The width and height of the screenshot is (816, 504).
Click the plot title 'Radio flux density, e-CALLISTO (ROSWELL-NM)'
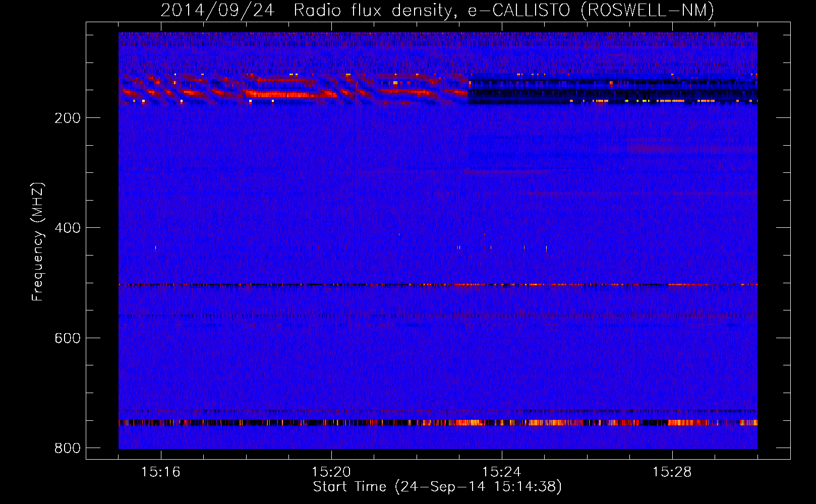pos(503,11)
